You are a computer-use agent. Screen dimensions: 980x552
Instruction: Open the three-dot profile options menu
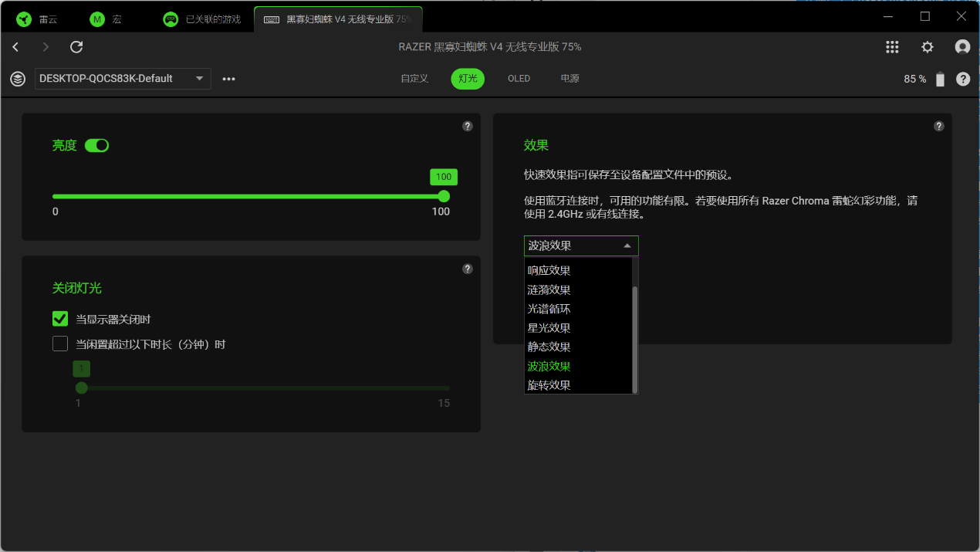tap(228, 79)
